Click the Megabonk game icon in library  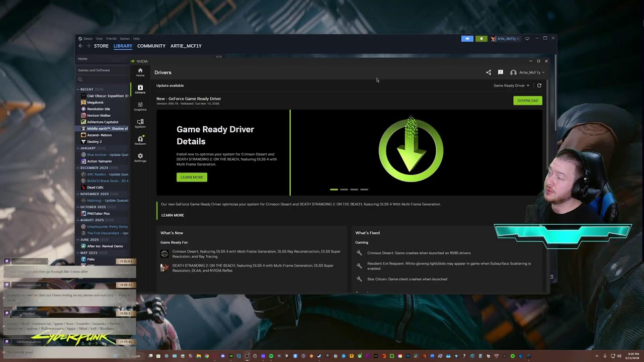coord(84,103)
